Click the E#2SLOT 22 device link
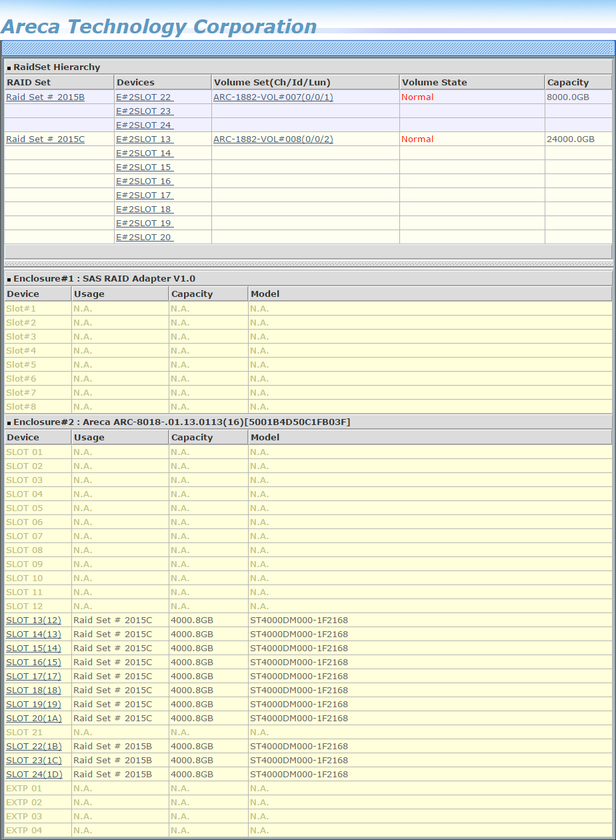This screenshot has height=840, width=616. [143, 97]
